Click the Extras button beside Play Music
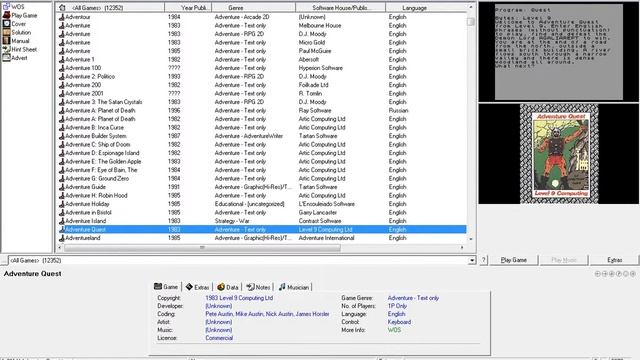The width and height of the screenshot is (640, 360). 614,260
